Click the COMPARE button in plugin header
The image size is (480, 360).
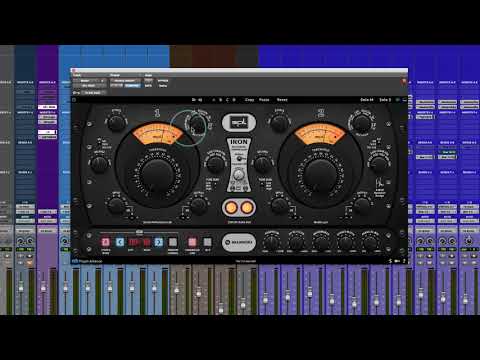point(133,86)
